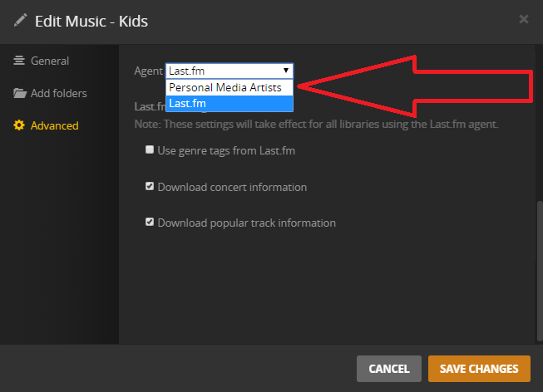The height and width of the screenshot is (392, 543).
Task: Open the General settings tab
Action: pyautogui.click(x=49, y=61)
